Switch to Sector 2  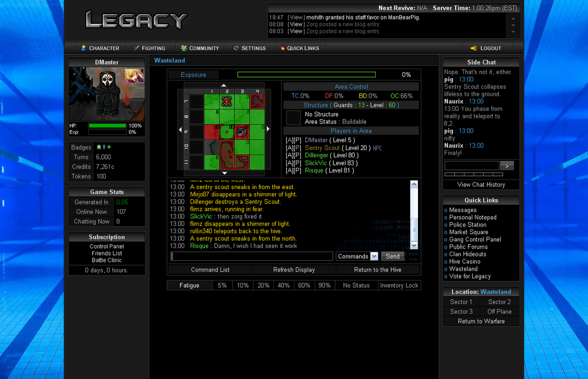499,302
